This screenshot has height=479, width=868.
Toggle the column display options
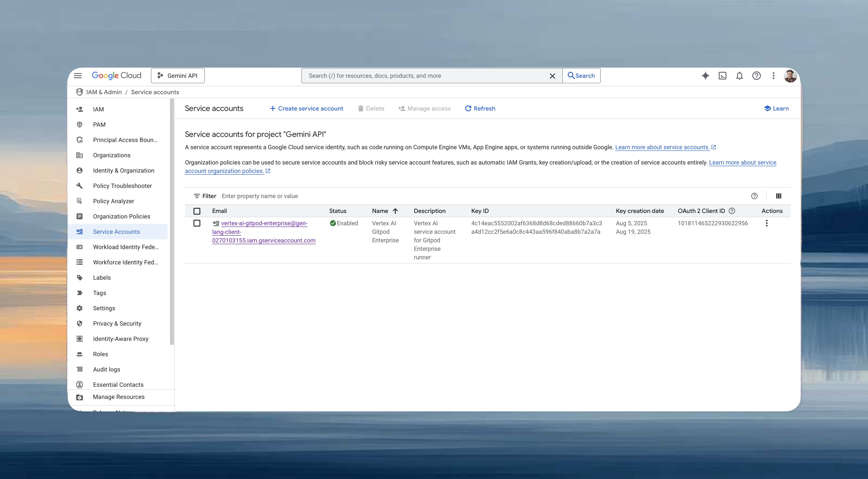[x=778, y=196]
